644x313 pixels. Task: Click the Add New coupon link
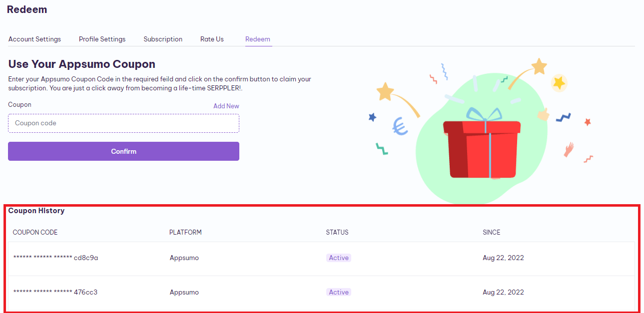coord(226,106)
